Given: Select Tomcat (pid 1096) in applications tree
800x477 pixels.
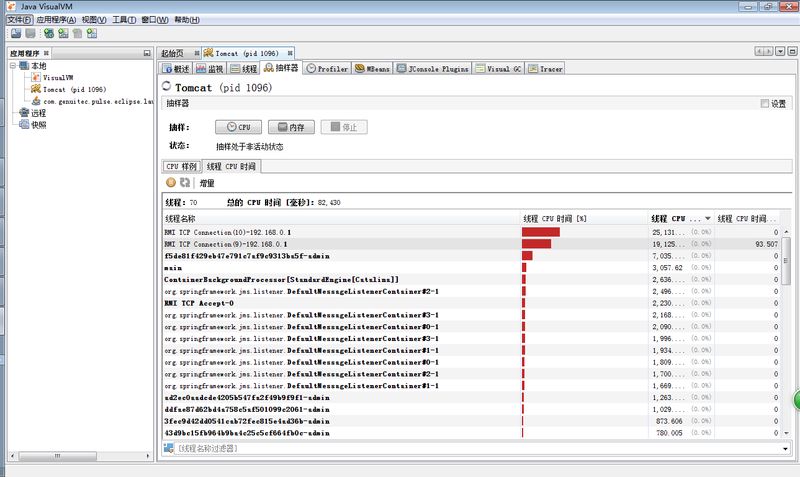Looking at the screenshot, I should 68,89.
